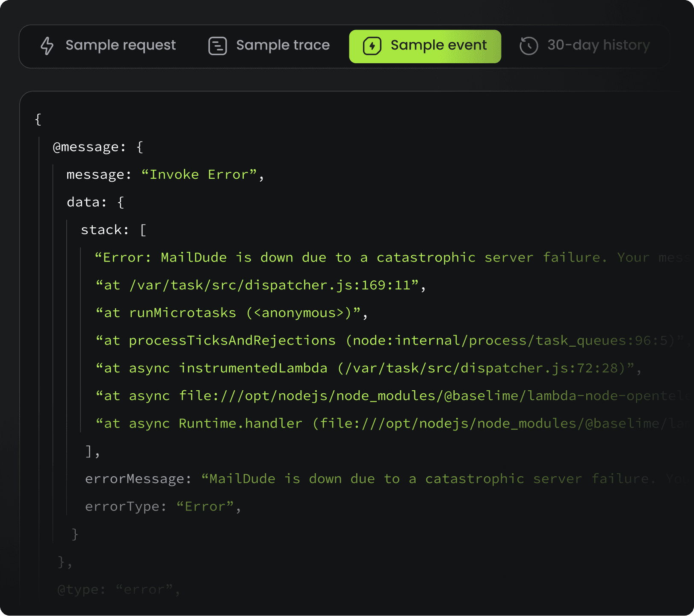Screen dimensions: 694x616
Task: Open the Sample trace tab label
Action: tap(283, 45)
